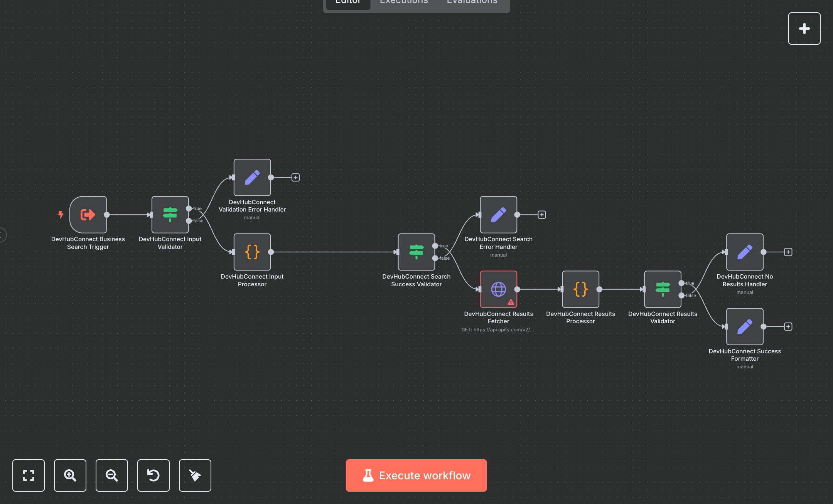Select the DevHubConnect Success Formatter node
833x504 pixels.
point(744,326)
